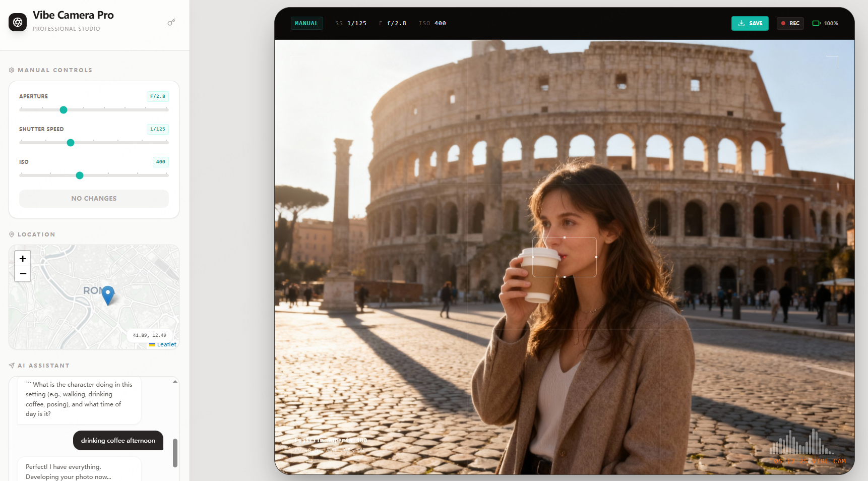This screenshot has height=481, width=868.
Task: Click the 'drinking coffee afternoon' chat message
Action: [x=118, y=441]
